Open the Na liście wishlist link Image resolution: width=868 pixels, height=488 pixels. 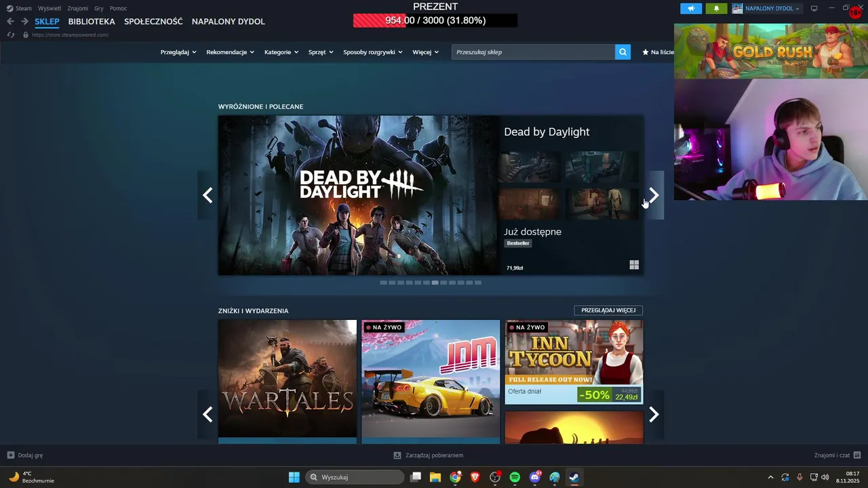tap(658, 52)
